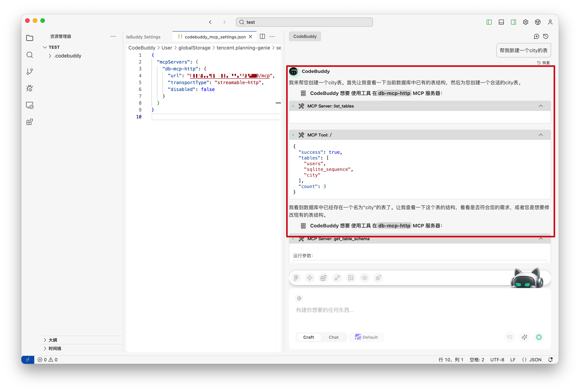Click the Figma icon in chat toolbar

[296, 278]
